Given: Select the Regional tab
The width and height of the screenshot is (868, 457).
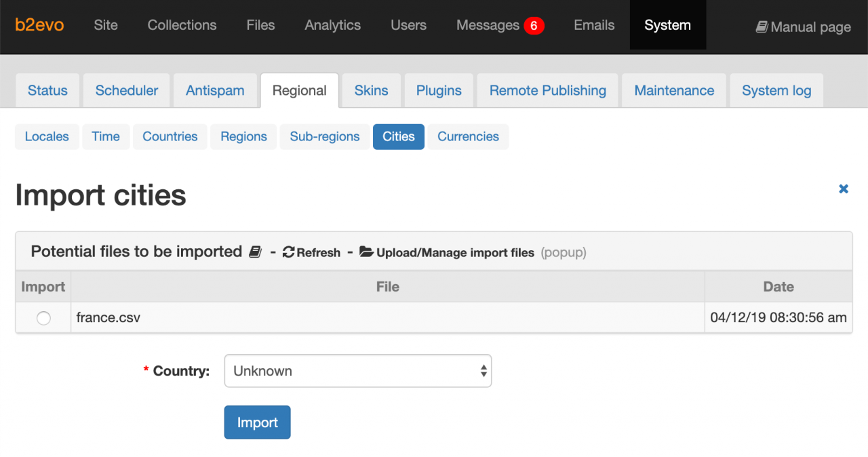Looking at the screenshot, I should [300, 90].
